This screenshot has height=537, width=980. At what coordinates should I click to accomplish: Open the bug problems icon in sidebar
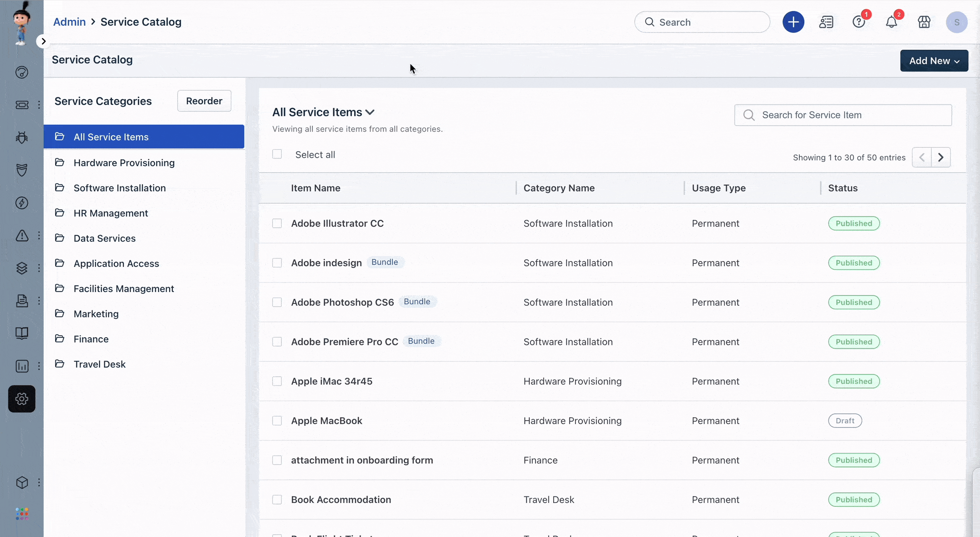click(22, 137)
